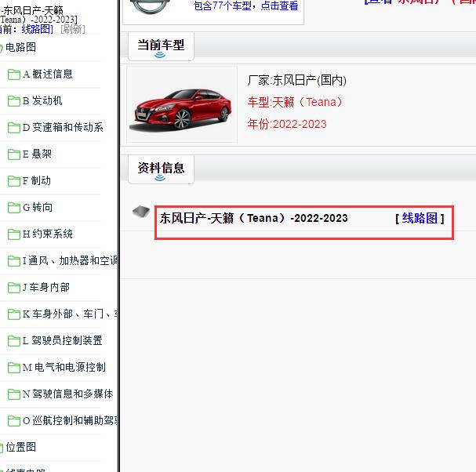Screen dimensions: 476x472
Task: Open the 线路图 link in 资料信息
Action: (420, 218)
